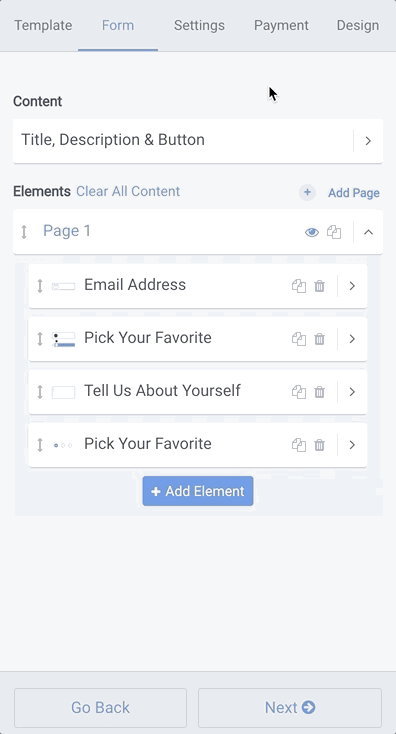The height and width of the screenshot is (734, 396).
Task: Click the plus icon beside Add Page
Action: point(307,192)
